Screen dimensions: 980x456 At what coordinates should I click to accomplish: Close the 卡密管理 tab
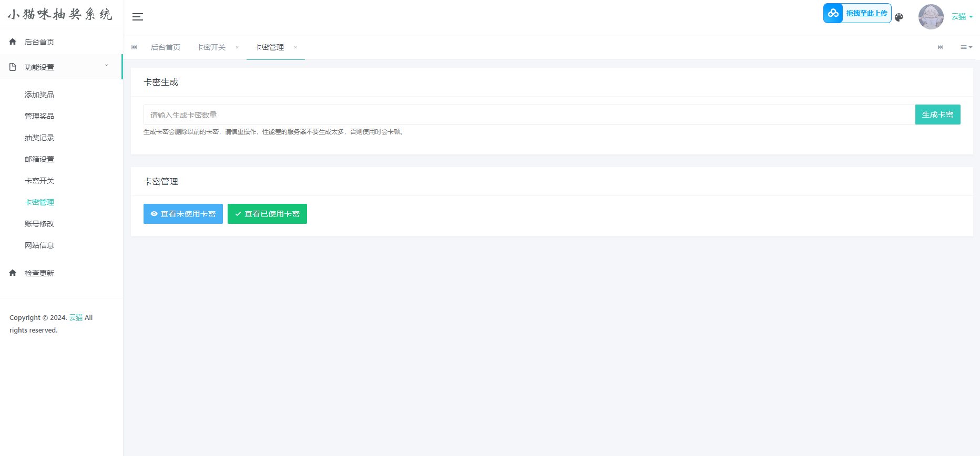(x=295, y=47)
